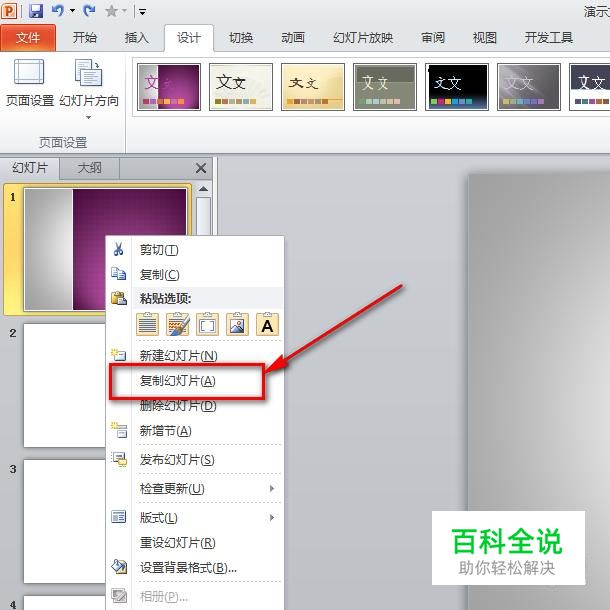
Task: Switch to the 设计 ribbon tab
Action: click(189, 38)
